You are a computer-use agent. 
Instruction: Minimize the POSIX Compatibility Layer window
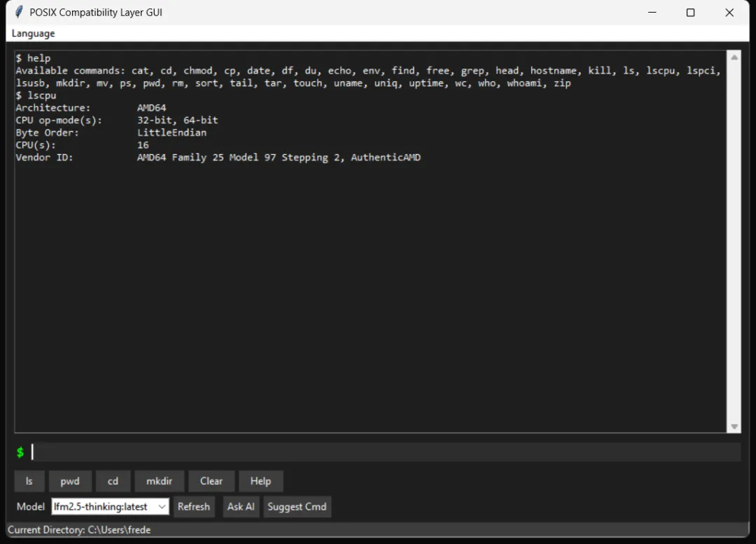652,13
